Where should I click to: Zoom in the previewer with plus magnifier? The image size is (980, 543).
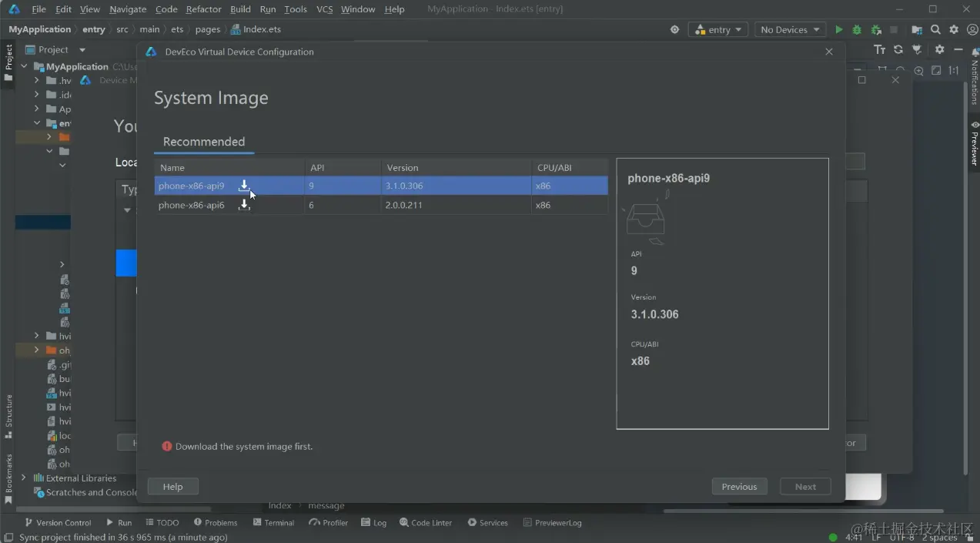click(918, 70)
